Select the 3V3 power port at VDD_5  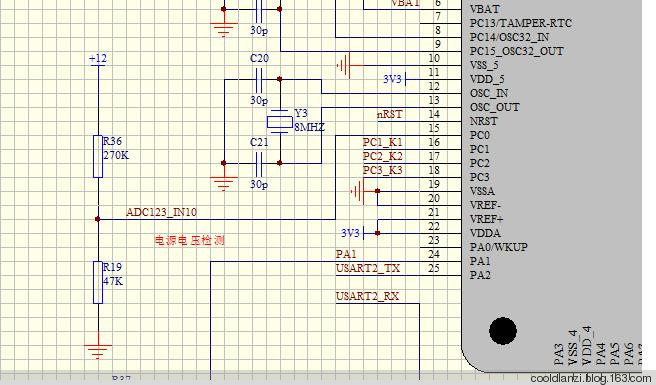(x=395, y=79)
